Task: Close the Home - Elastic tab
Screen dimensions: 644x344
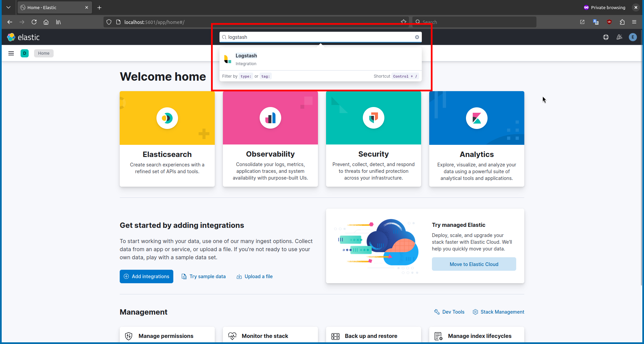Action: 87,7
